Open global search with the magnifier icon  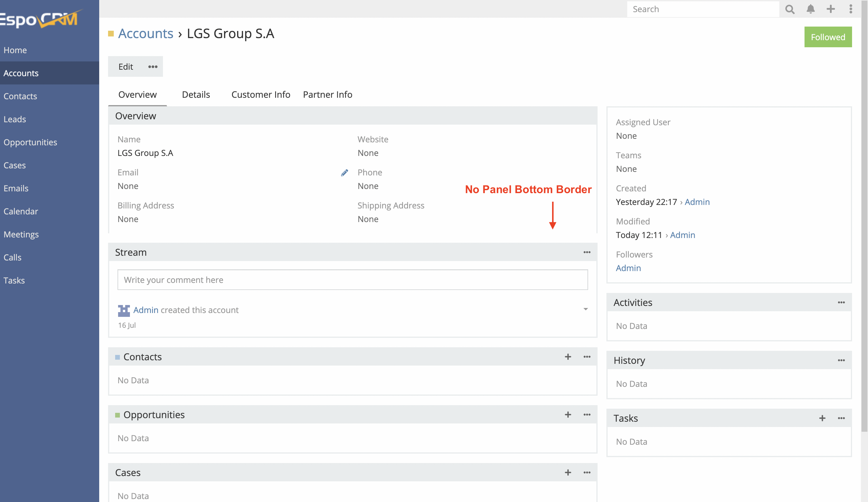pos(790,9)
